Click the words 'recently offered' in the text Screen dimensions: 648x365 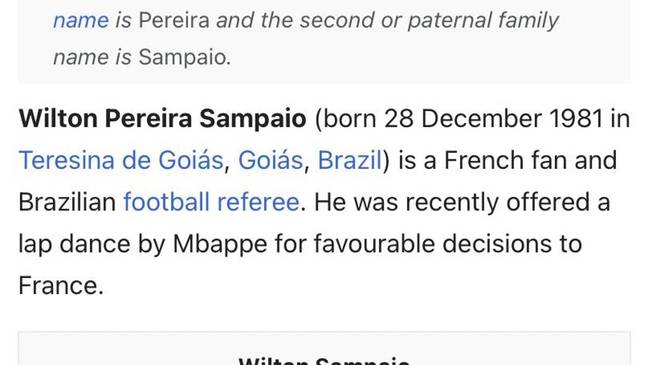tap(452, 202)
